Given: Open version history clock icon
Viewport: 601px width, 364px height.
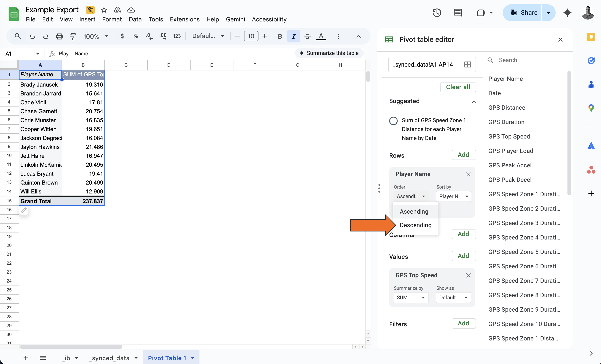Looking at the screenshot, I should (x=437, y=13).
